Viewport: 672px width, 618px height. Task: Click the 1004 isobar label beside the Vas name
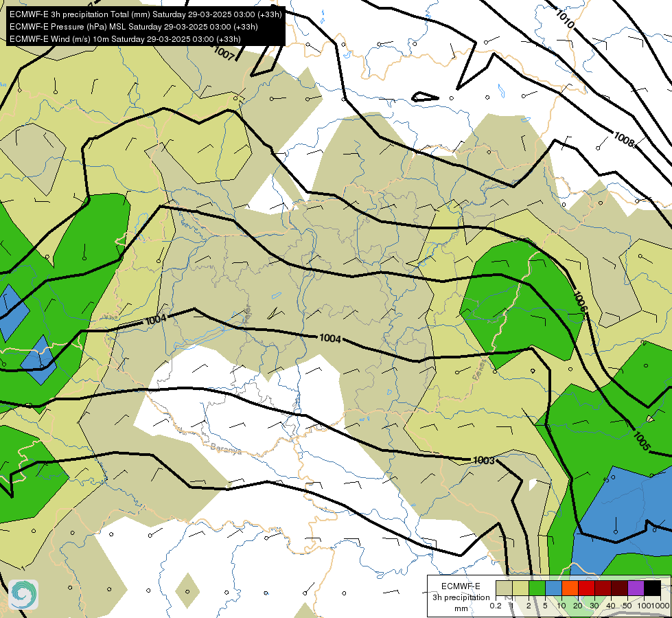coord(156,319)
